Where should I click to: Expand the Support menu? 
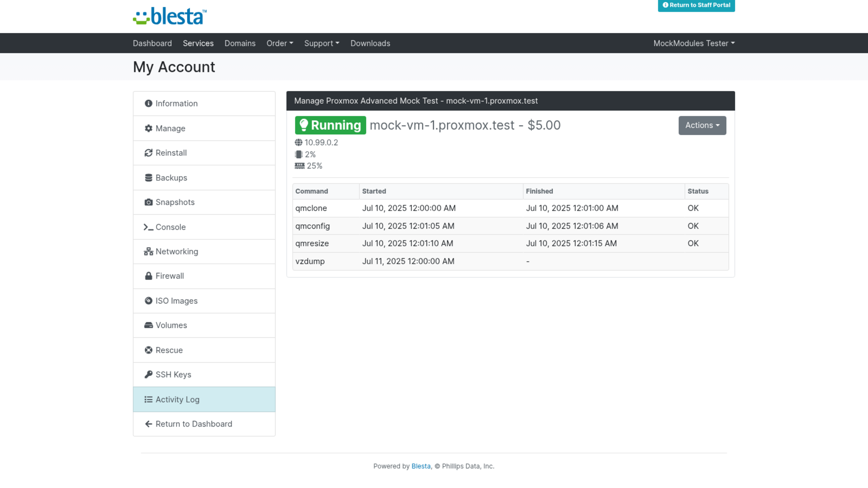(321, 43)
